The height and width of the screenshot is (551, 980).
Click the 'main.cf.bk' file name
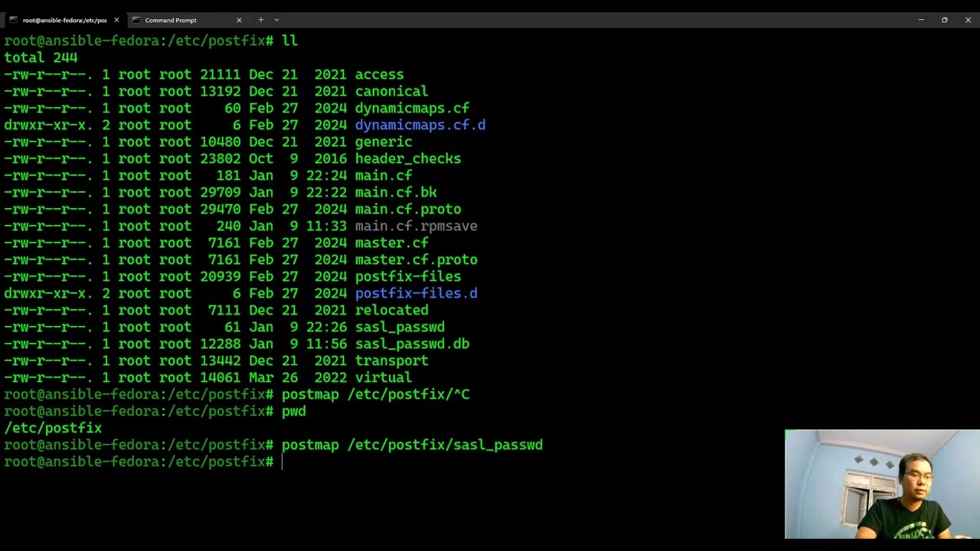(x=396, y=192)
